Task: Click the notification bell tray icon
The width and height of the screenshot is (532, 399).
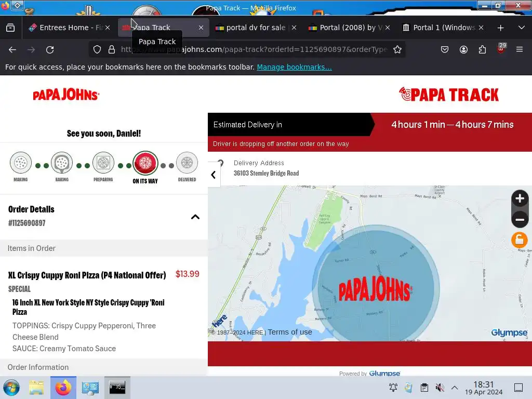Action: click(x=393, y=388)
